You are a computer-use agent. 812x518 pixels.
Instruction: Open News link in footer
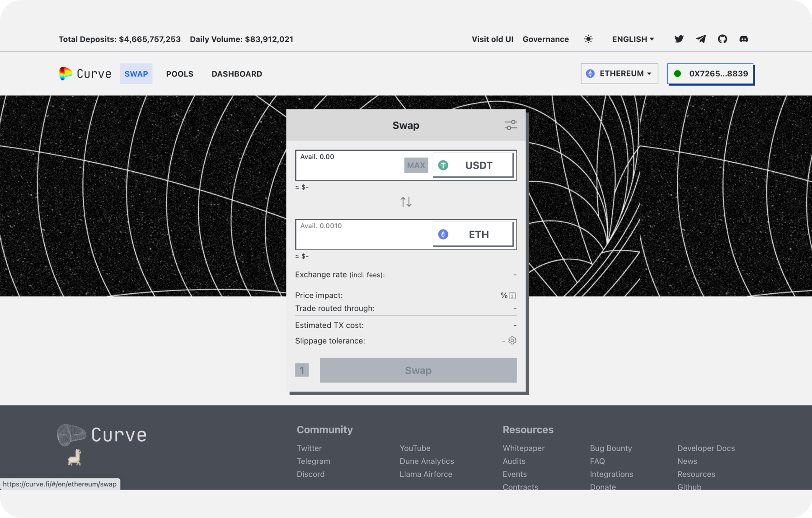pyautogui.click(x=687, y=461)
